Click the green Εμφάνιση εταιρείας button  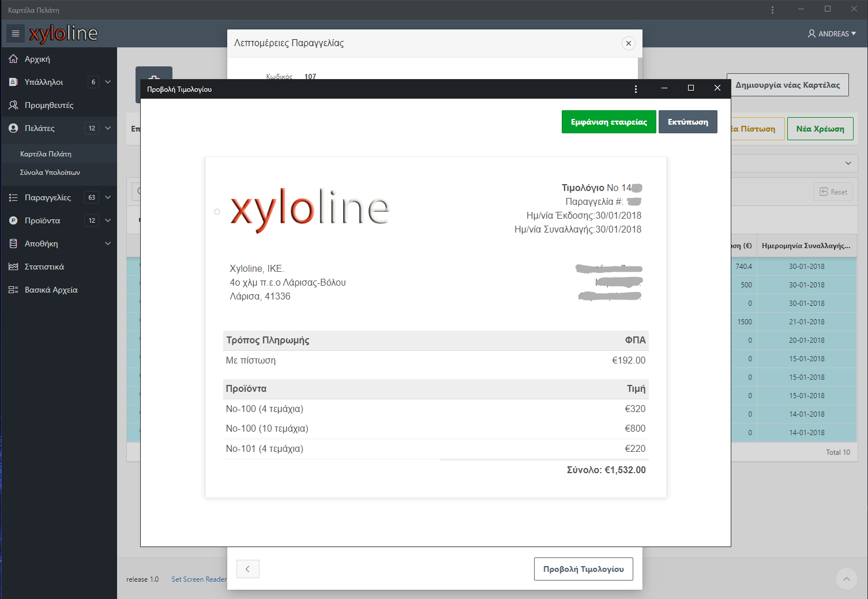coord(608,122)
